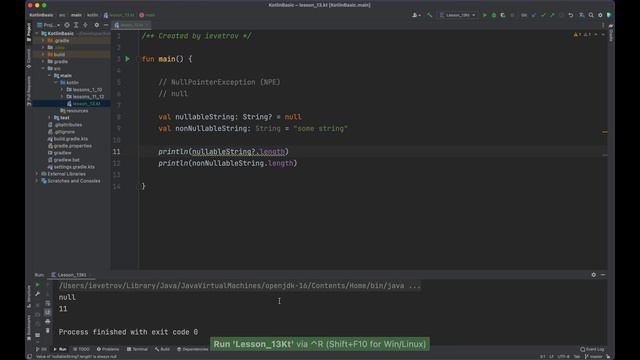Image resolution: width=640 pixels, height=360 pixels.
Task: Expand the build folder in project tree
Action: (43, 55)
